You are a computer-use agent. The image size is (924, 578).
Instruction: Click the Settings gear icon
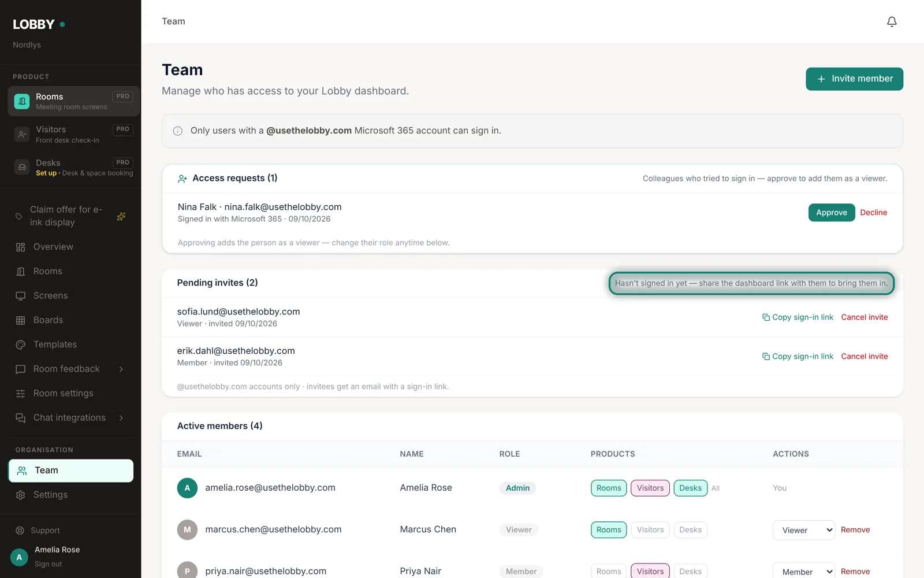click(21, 495)
